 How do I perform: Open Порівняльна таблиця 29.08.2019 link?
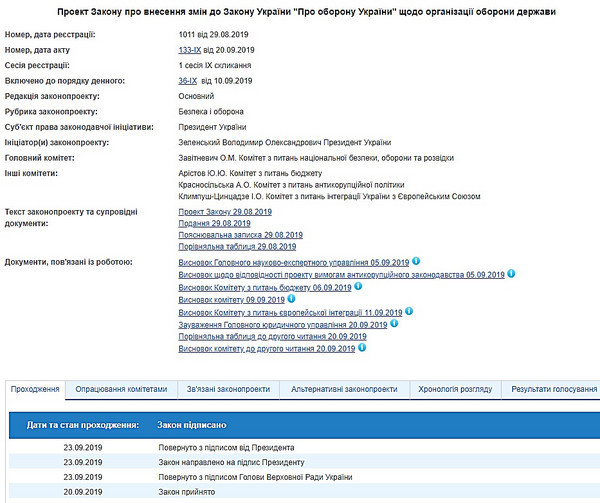(237, 246)
